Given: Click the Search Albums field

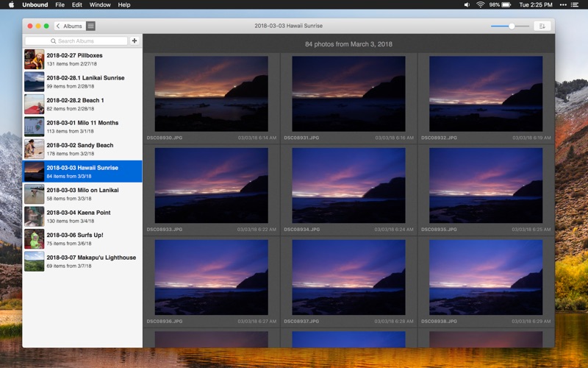Looking at the screenshot, I should [76, 41].
